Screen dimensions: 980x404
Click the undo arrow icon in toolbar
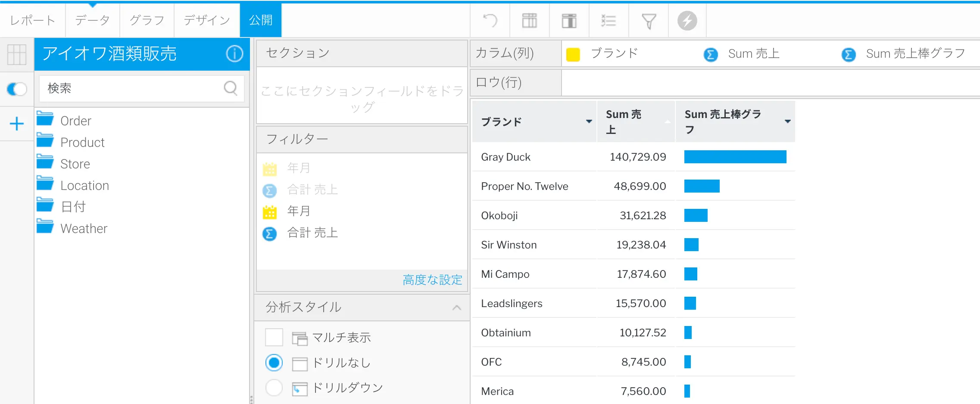tap(490, 20)
